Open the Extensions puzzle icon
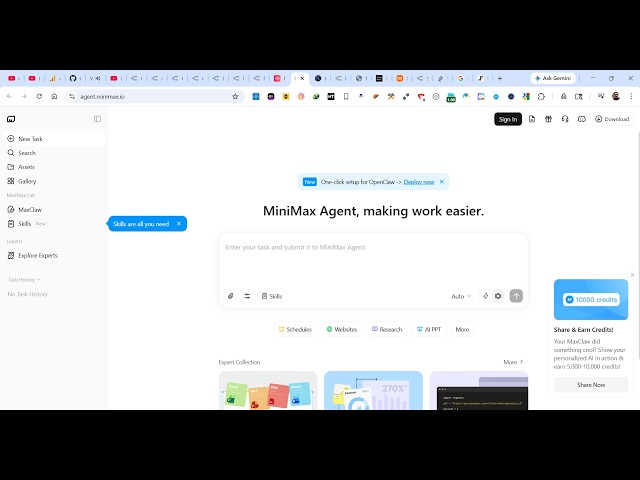Screen dimensions: 640x480 pos(541,97)
